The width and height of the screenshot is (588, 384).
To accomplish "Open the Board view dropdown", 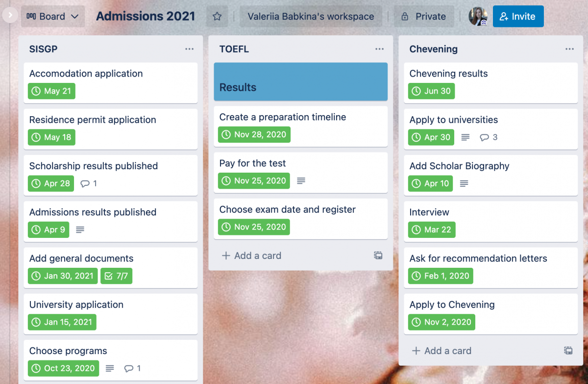I will point(53,16).
